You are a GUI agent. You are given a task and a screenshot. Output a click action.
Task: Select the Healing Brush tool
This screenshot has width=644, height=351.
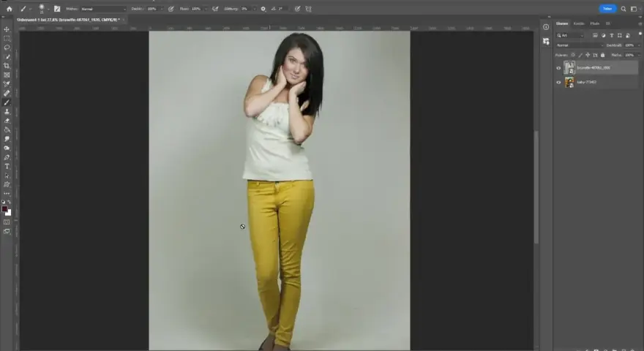pos(7,93)
